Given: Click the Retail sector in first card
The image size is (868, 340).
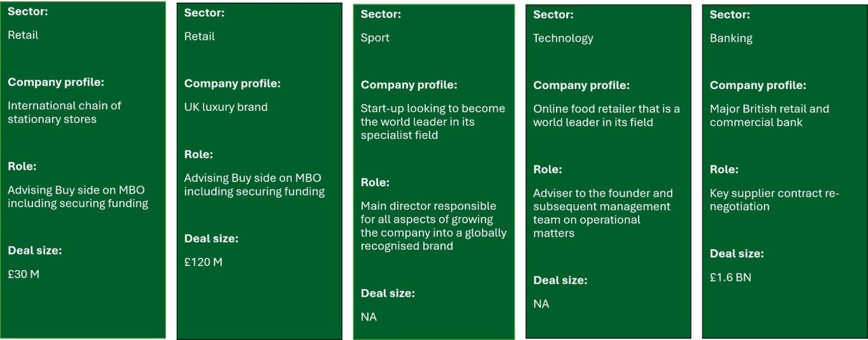Looking at the screenshot, I should (x=23, y=36).
